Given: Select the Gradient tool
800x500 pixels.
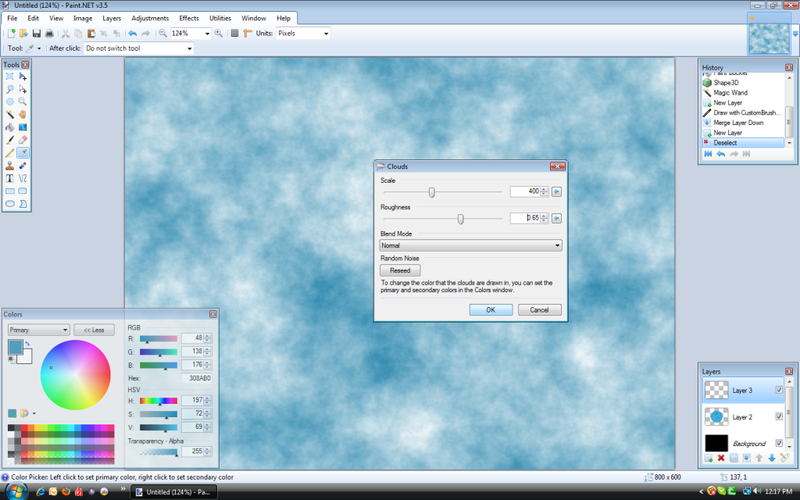Looking at the screenshot, I should coord(22,127).
